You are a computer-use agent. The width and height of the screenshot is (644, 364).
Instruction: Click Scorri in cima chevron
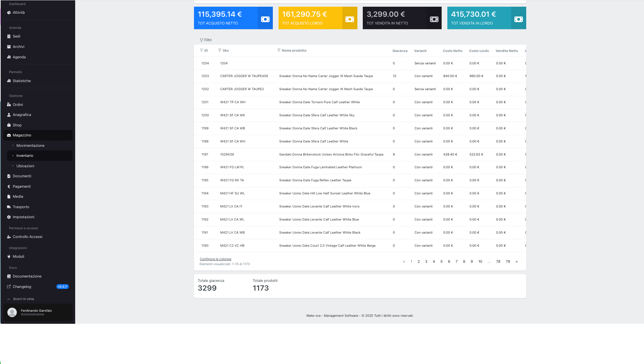point(8,299)
